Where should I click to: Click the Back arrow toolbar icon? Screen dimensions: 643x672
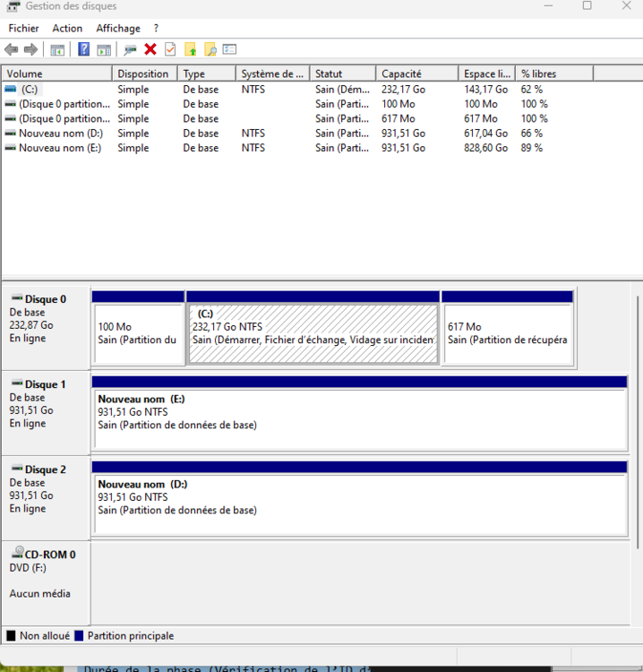[11, 50]
